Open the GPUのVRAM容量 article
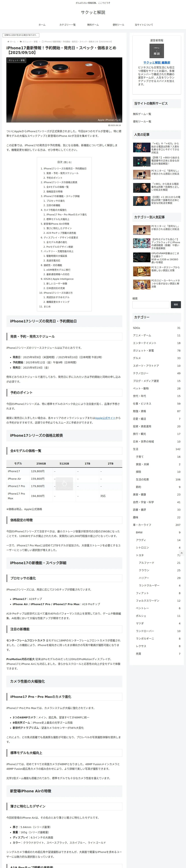186x868 pixels. (156, 258)
